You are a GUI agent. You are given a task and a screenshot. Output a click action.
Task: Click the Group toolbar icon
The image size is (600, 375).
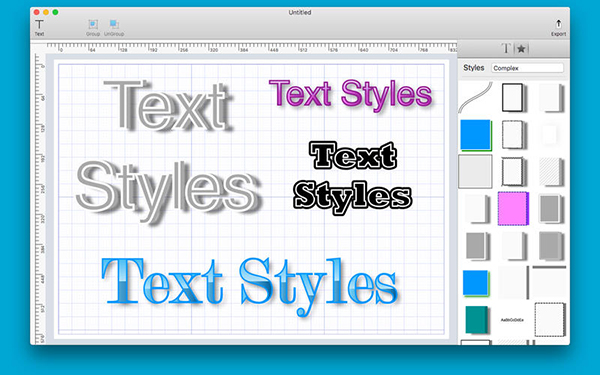(93, 28)
